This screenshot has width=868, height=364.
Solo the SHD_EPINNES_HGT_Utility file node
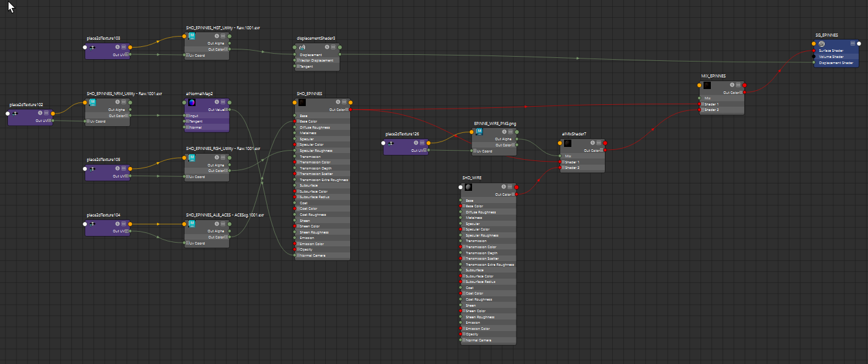216,36
